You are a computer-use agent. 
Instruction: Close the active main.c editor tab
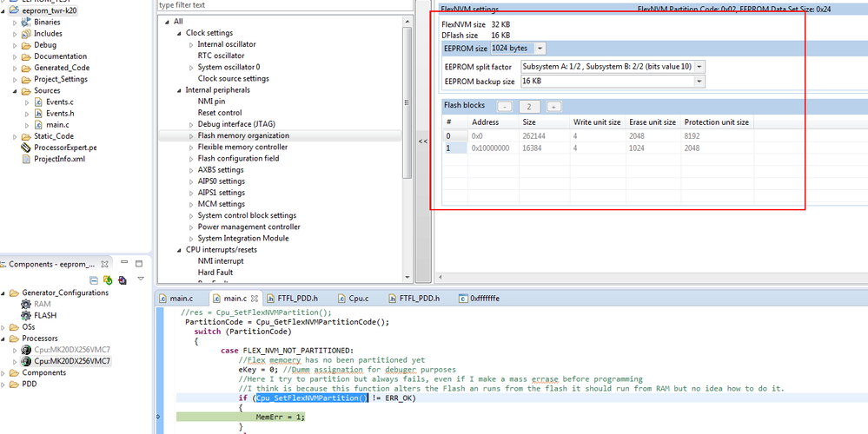pos(255,299)
